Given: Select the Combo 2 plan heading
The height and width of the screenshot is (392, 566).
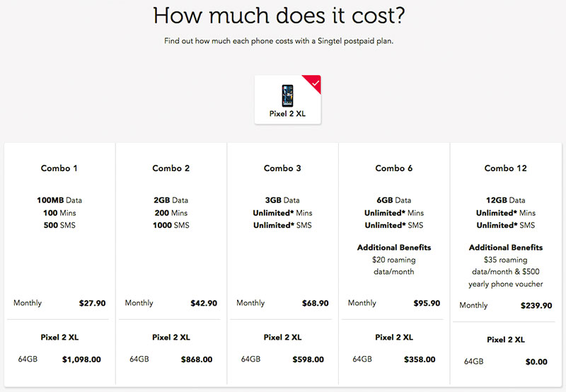Looking at the screenshot, I should pyautogui.click(x=171, y=168).
